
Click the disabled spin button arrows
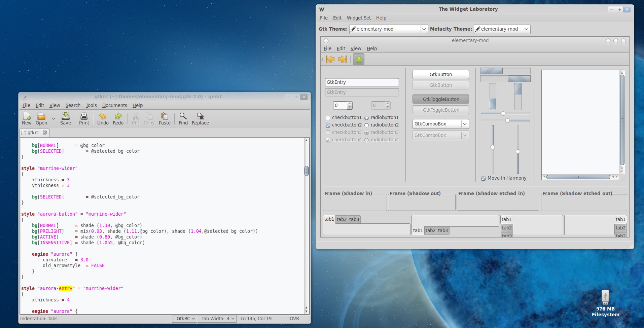(388, 105)
